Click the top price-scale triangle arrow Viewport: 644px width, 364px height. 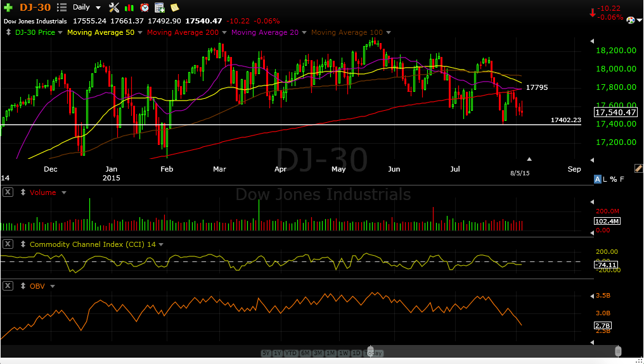pos(592,41)
